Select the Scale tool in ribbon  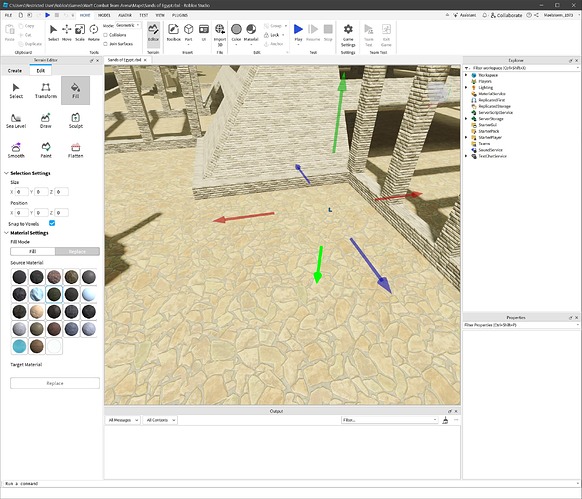80,33
